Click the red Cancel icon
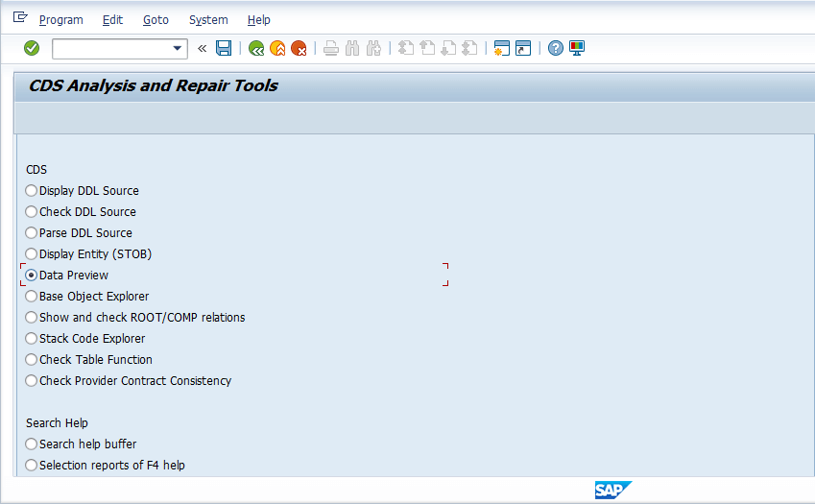The width and height of the screenshot is (815, 504). pyautogui.click(x=299, y=48)
